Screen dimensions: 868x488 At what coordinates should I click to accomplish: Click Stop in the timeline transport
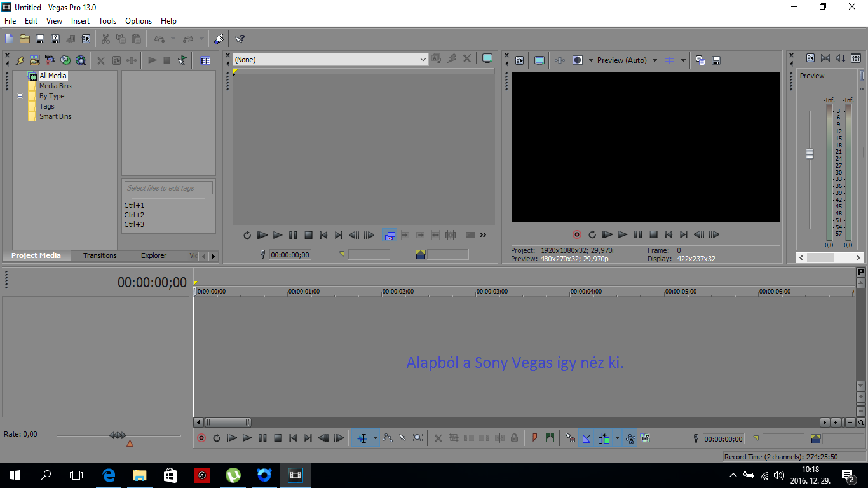click(278, 438)
